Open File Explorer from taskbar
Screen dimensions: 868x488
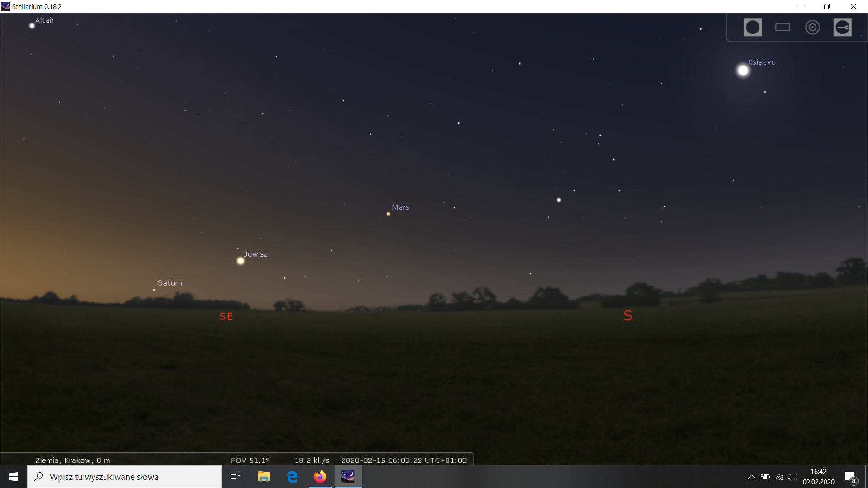(x=264, y=477)
